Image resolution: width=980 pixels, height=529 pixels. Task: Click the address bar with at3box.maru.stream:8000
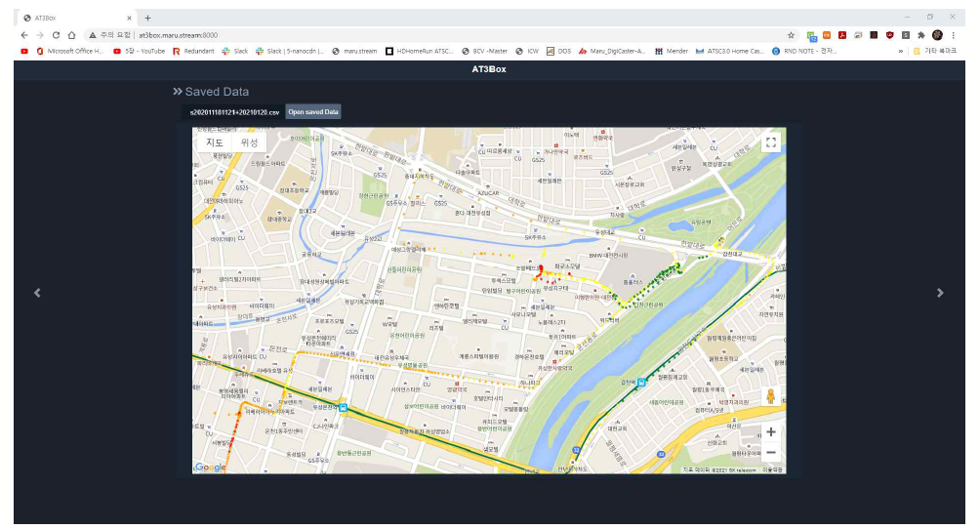click(x=437, y=35)
